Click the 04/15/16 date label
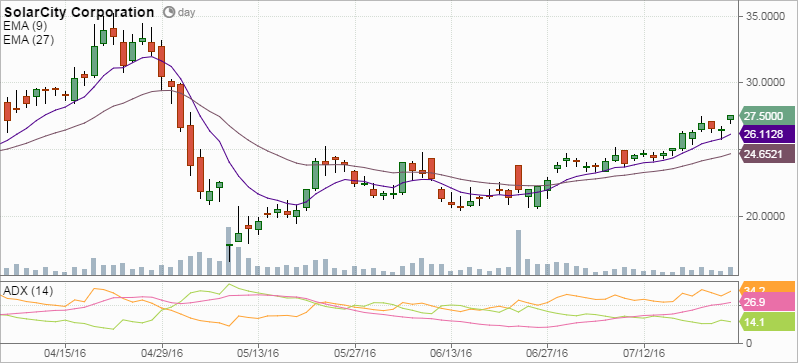This screenshot has height=363, width=798. (x=65, y=352)
